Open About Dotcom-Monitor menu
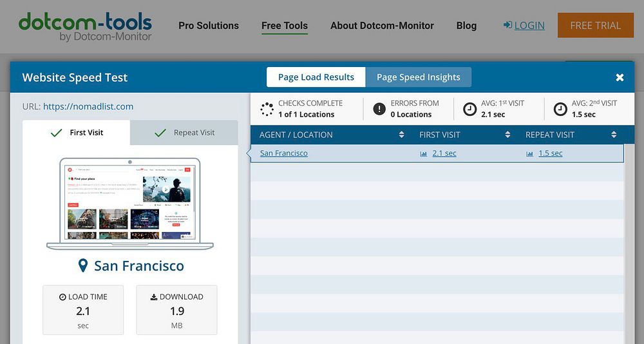The width and height of the screenshot is (644, 344). click(382, 26)
